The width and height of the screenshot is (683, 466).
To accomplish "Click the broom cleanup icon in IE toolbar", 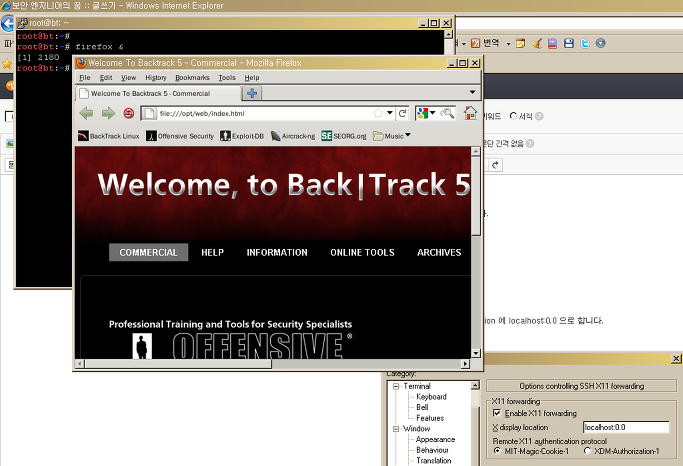I will 537,43.
